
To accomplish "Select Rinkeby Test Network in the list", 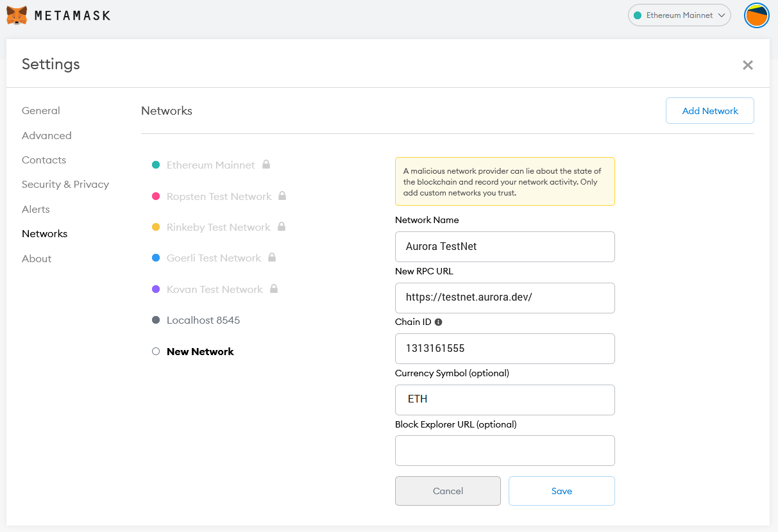I will coord(219,227).
